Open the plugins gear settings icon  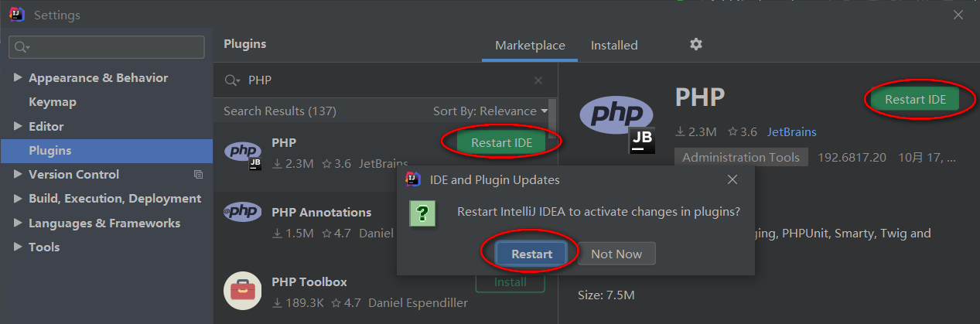click(696, 44)
